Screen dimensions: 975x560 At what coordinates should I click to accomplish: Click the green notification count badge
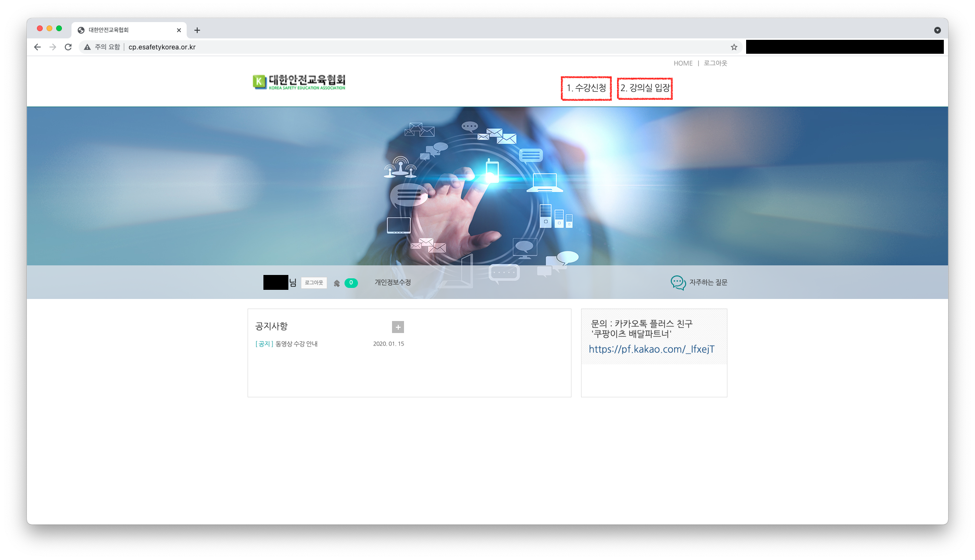pos(351,283)
